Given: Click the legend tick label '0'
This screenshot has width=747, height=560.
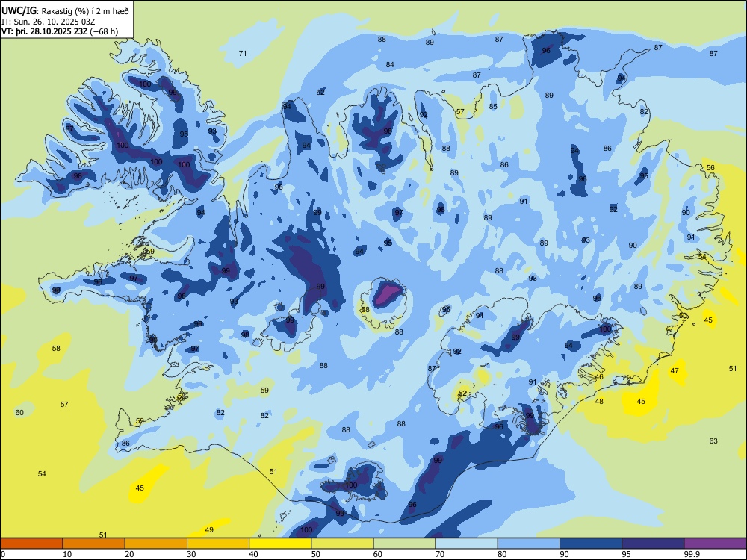Looking at the screenshot, I should (x=3, y=554).
